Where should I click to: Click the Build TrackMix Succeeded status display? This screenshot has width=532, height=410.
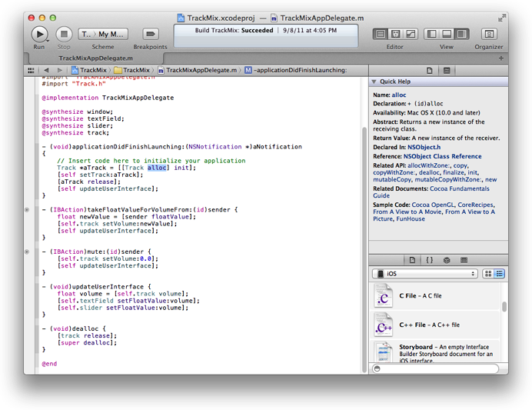click(x=266, y=35)
